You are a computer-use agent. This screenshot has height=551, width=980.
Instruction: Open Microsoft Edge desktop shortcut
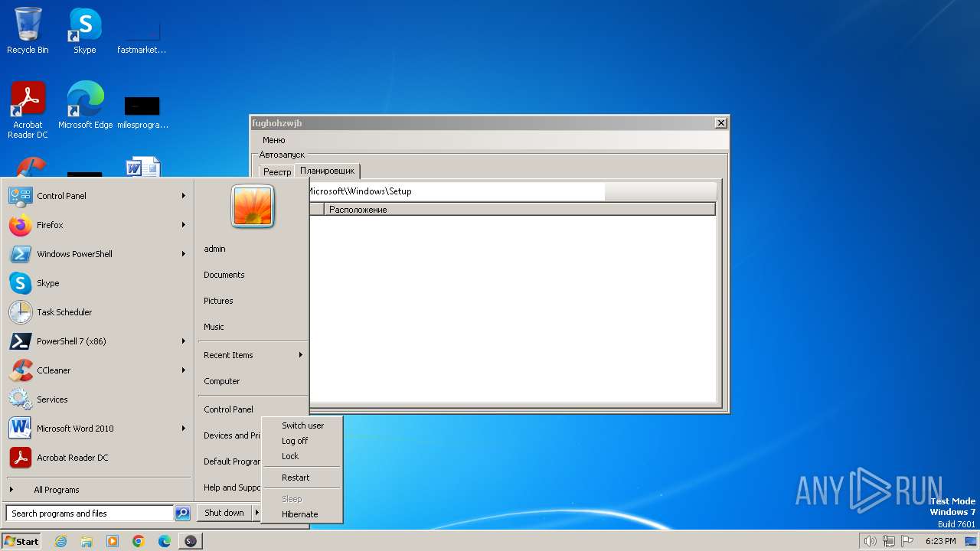coord(85,106)
